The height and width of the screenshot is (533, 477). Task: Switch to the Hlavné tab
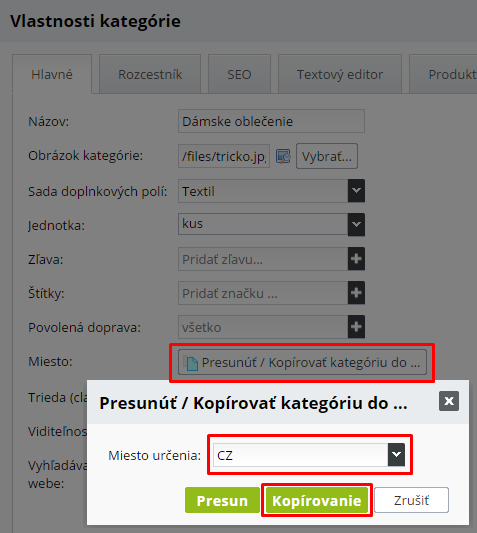pos(52,74)
